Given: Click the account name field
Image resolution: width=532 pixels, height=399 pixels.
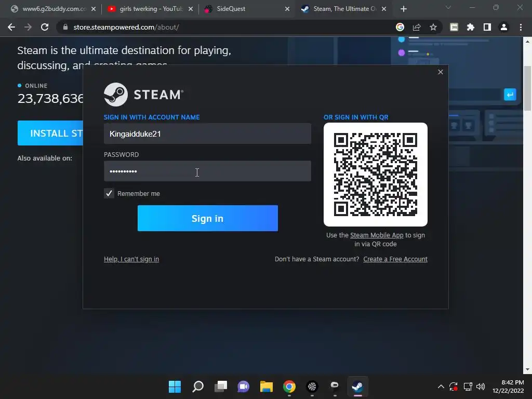Looking at the screenshot, I should (207, 134).
